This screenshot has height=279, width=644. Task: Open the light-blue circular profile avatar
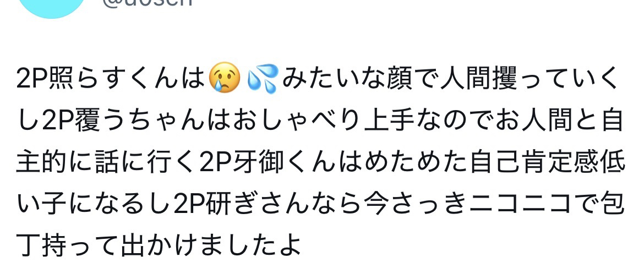pyautogui.click(x=51, y=7)
